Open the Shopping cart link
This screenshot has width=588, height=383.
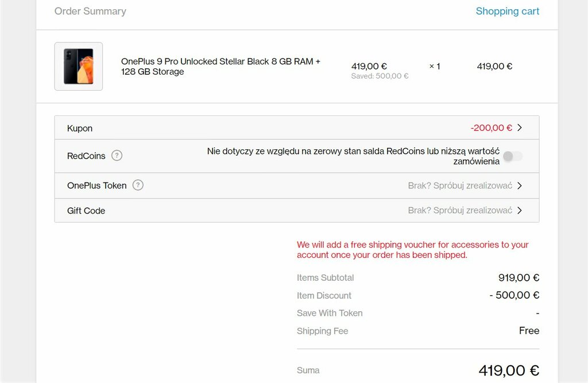click(508, 11)
